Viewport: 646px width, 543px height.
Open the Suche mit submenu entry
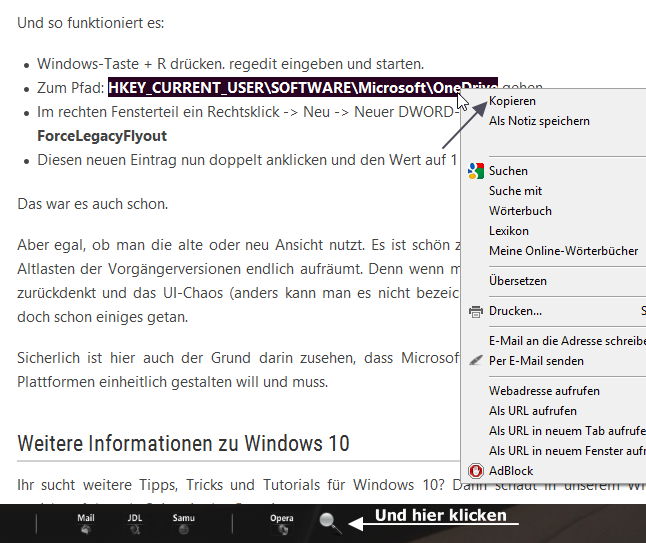553,191
